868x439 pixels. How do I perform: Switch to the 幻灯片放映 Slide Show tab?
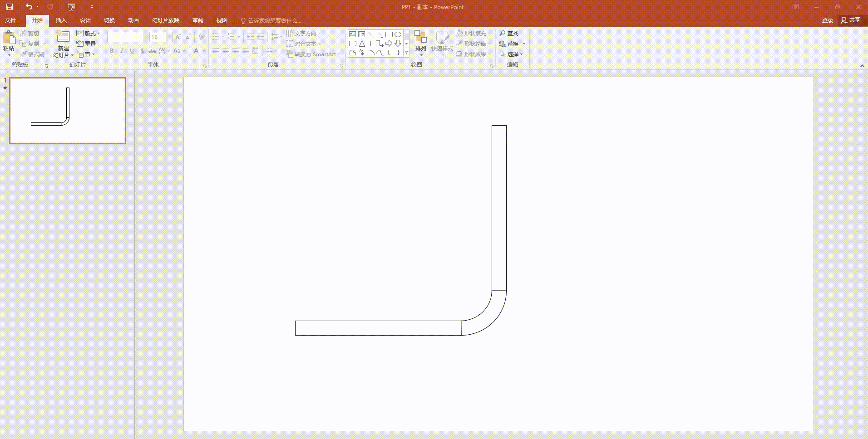(x=166, y=20)
